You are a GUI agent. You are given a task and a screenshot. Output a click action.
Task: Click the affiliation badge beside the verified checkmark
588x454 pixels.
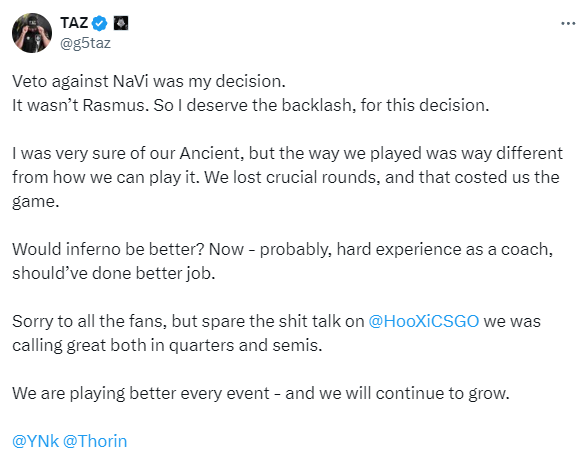[121, 23]
